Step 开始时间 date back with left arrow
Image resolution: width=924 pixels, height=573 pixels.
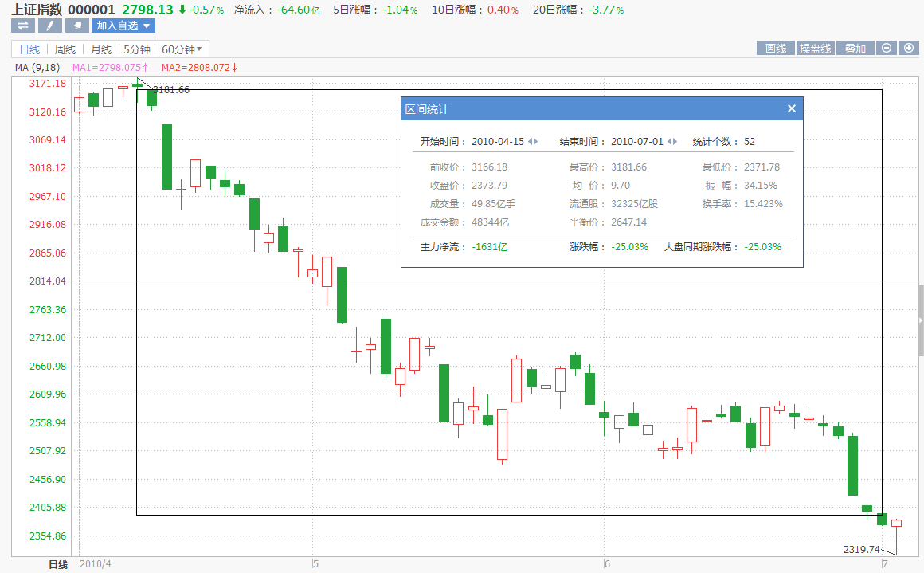tap(531, 142)
